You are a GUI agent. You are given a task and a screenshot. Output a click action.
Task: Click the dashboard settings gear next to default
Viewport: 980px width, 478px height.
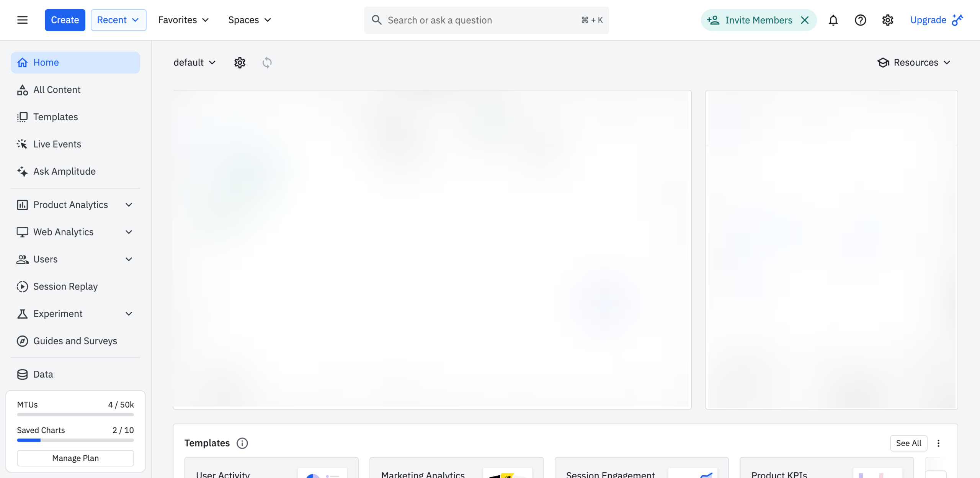tap(240, 62)
